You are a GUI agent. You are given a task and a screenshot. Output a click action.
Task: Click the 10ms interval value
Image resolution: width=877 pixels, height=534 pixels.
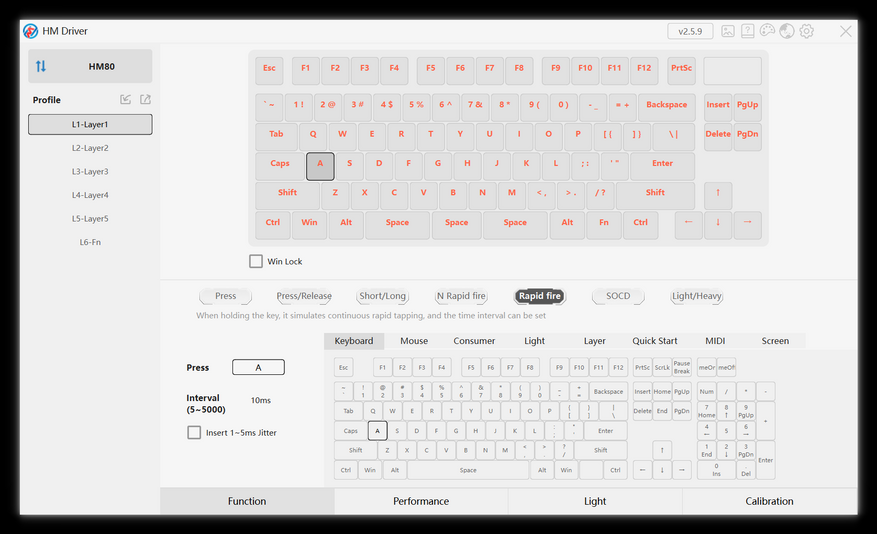click(x=261, y=400)
